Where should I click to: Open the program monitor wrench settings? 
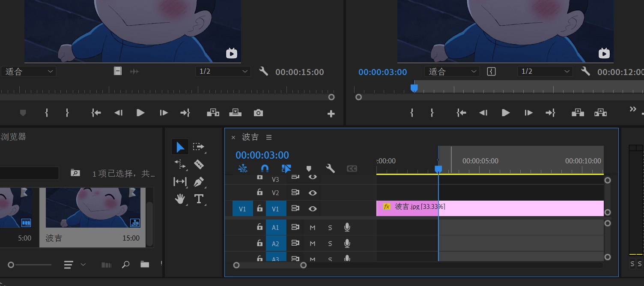coord(586,71)
